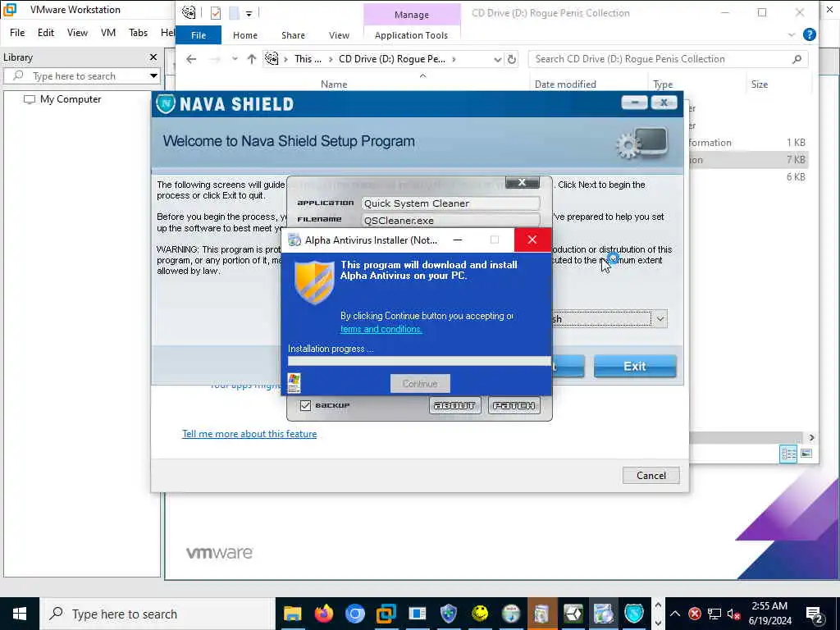Viewport: 840px width, 630px height.
Task: Open the terms and conditions link
Action: coord(381,329)
